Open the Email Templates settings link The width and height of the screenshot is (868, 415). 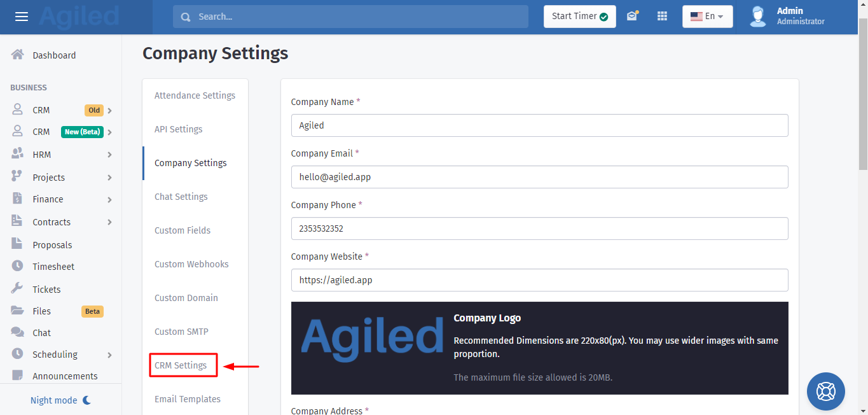tap(188, 399)
